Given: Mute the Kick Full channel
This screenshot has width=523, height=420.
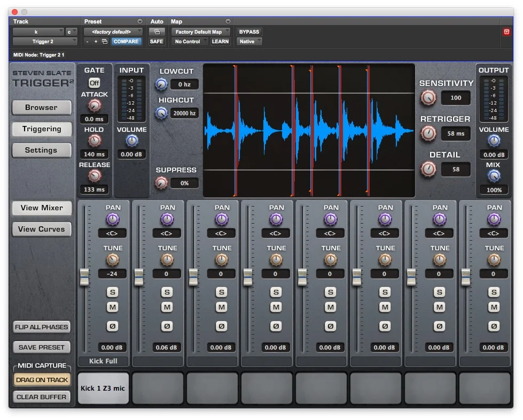Looking at the screenshot, I should coord(113,307).
